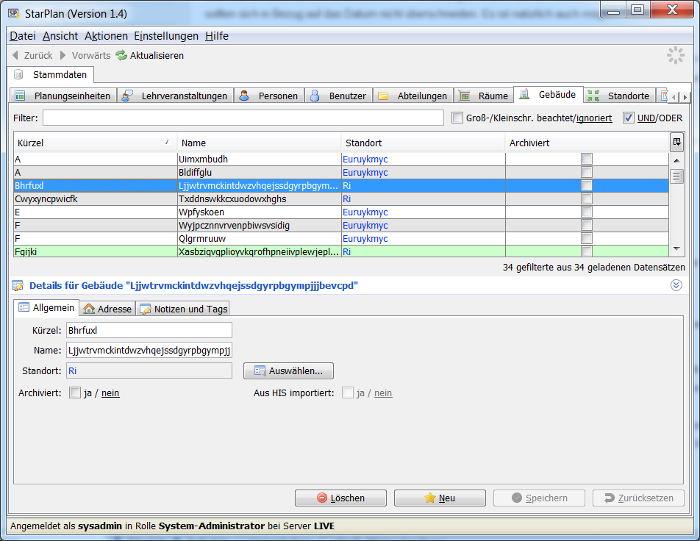Image resolution: width=700 pixels, height=541 pixels.
Task: Click the Standorte tab icon
Action: click(x=593, y=96)
